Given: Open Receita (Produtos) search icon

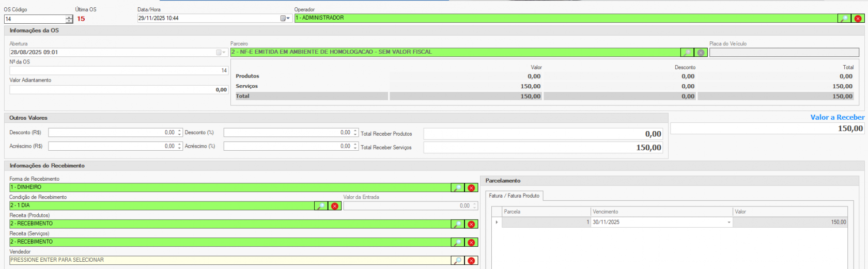Looking at the screenshot, I should click(x=457, y=224).
